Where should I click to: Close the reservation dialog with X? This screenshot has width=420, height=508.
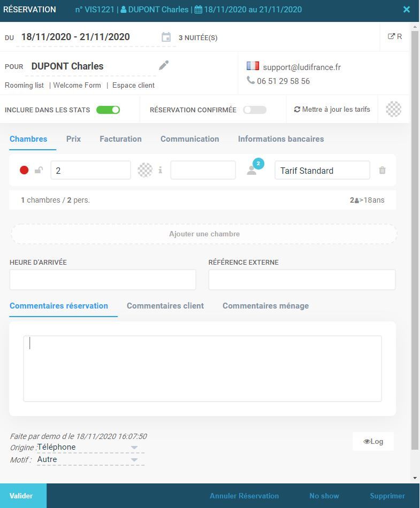pos(407,10)
